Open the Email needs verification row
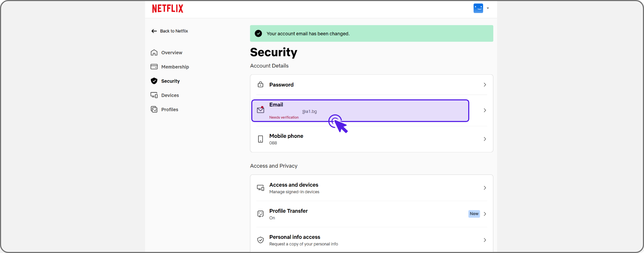The image size is (644, 253). pyautogui.click(x=360, y=111)
